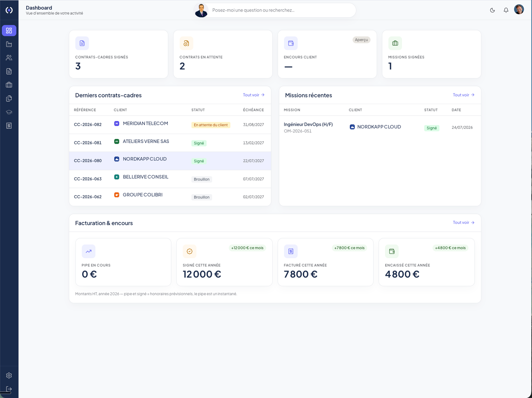
Task: Click the Brouillon badge for CC-2026-063
Action: click(x=202, y=179)
